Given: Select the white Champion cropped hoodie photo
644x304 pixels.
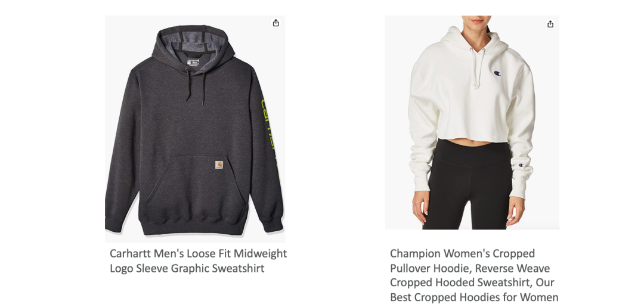Looking at the screenshot, I should (472, 122).
